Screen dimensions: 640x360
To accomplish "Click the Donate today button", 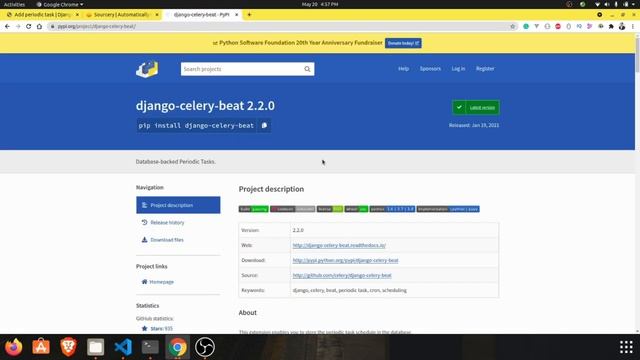I will (x=403, y=43).
